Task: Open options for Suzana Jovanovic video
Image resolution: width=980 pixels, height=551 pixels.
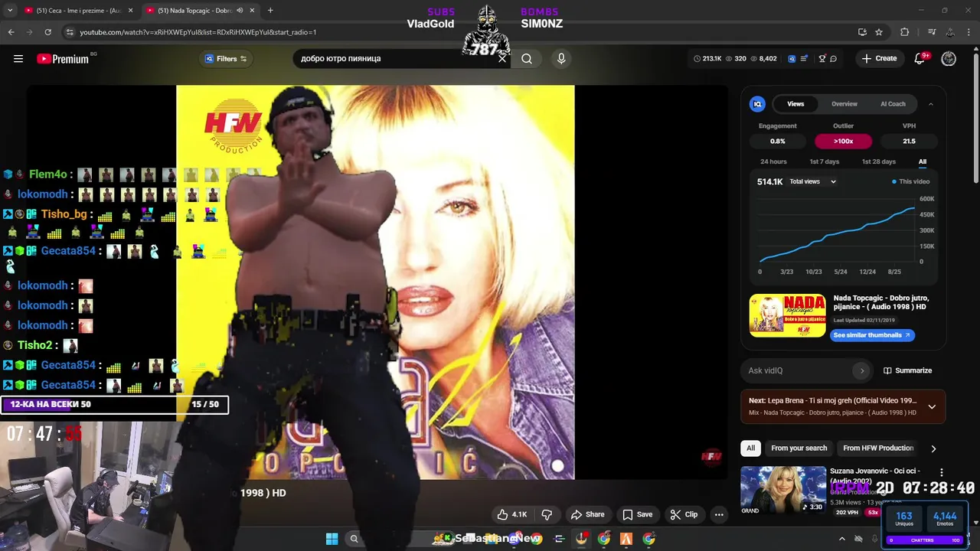Action: pos(942,472)
